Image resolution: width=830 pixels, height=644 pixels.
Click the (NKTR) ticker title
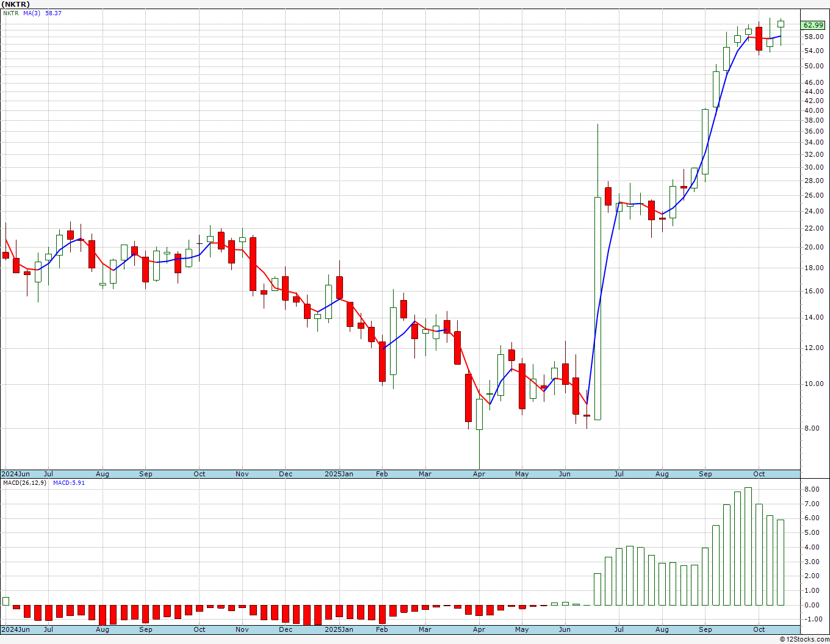coord(15,4)
